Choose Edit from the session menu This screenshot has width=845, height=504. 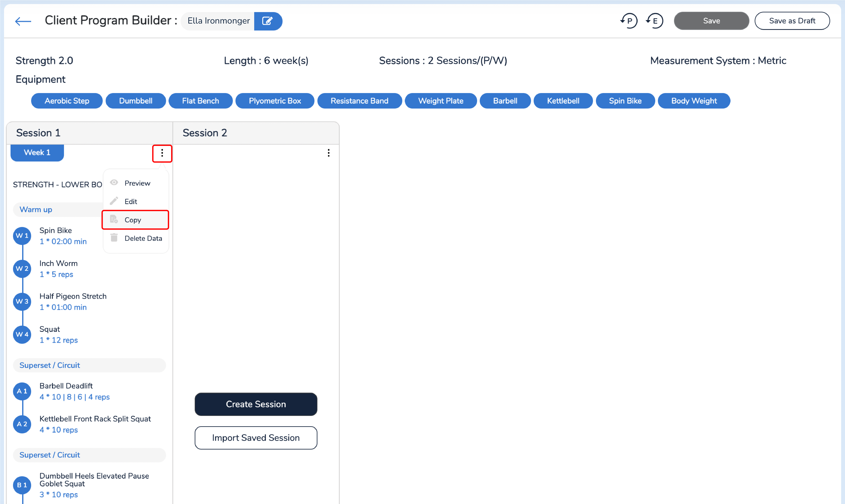coord(136,201)
